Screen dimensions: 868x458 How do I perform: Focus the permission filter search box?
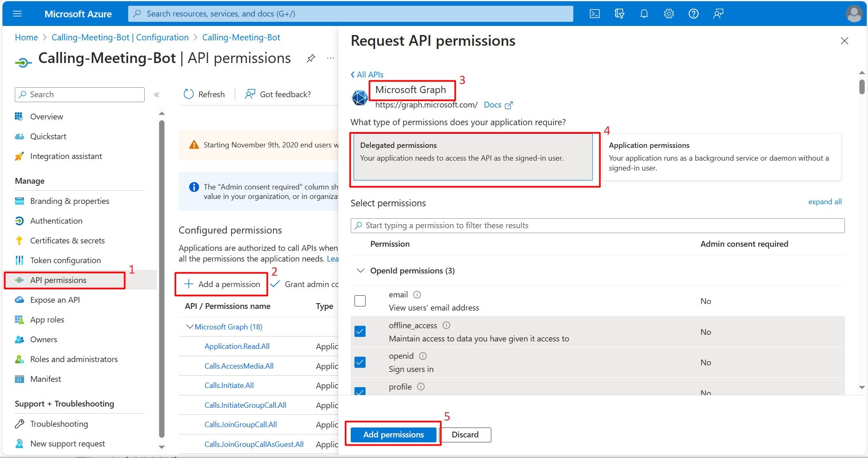[597, 226]
